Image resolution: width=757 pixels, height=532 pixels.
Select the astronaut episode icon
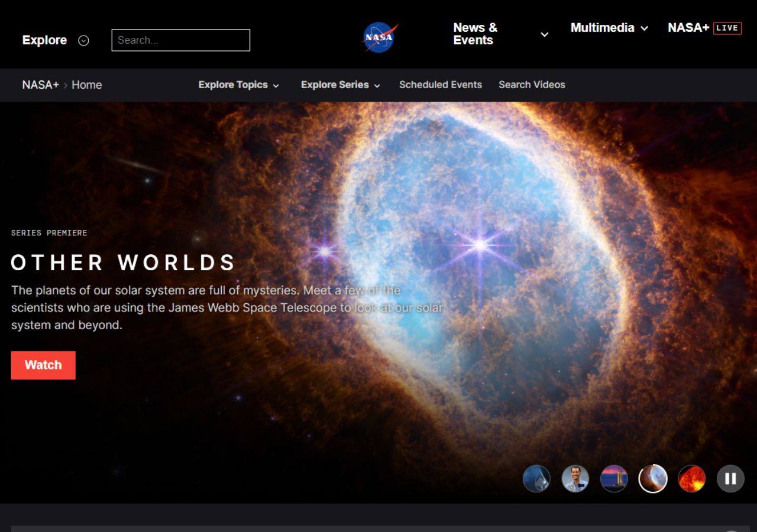point(575,478)
